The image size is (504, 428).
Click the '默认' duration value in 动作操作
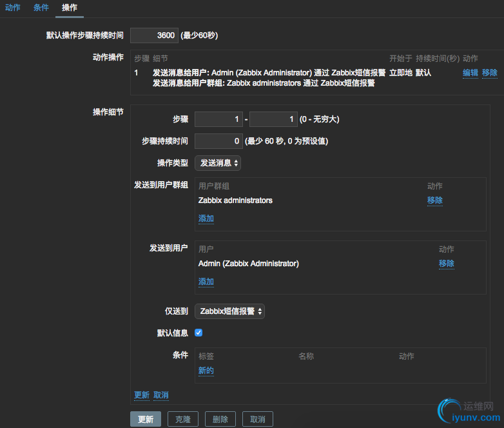click(x=423, y=73)
